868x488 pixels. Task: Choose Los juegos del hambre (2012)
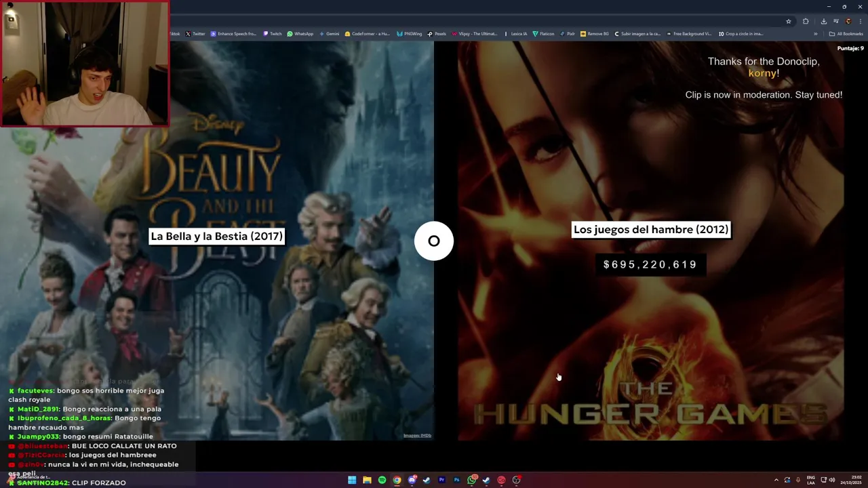point(651,230)
